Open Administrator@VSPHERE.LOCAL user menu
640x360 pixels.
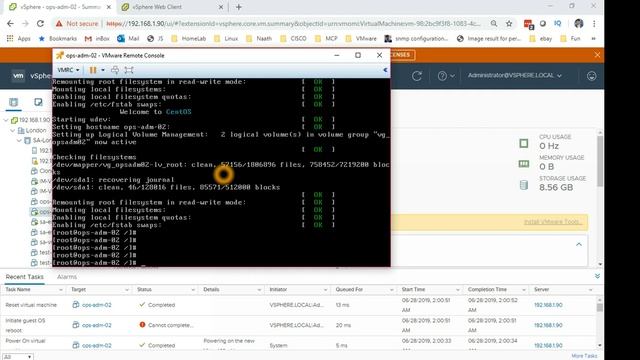click(x=515, y=76)
